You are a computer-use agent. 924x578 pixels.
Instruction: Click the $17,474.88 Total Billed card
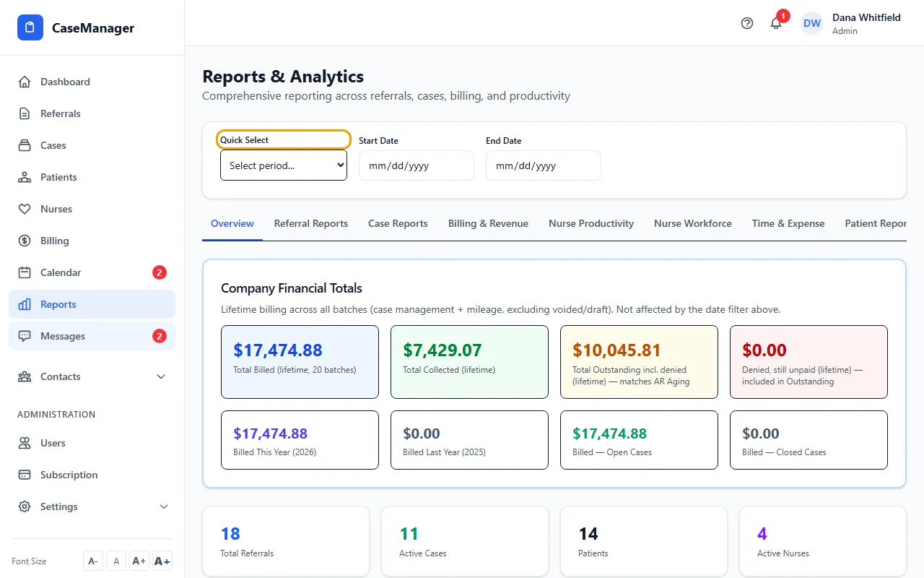(x=300, y=362)
